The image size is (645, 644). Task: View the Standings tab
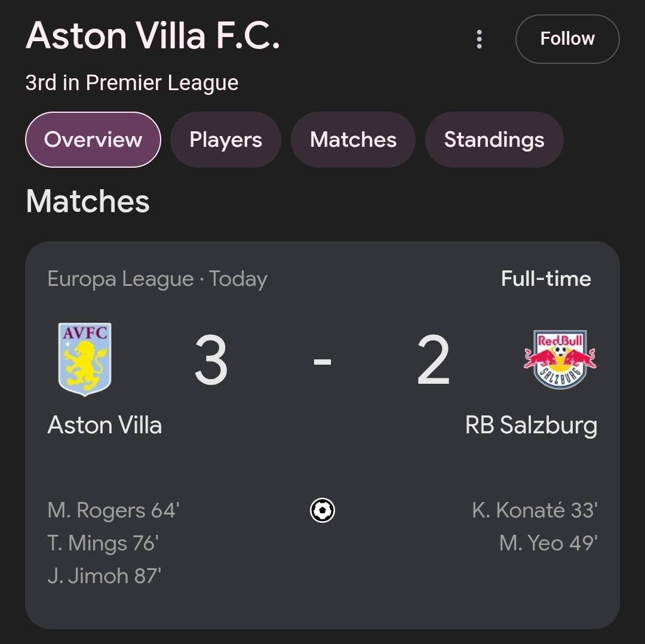[x=494, y=140]
